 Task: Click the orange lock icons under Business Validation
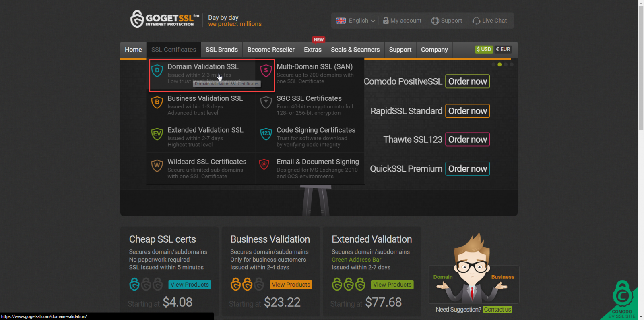coord(242,285)
